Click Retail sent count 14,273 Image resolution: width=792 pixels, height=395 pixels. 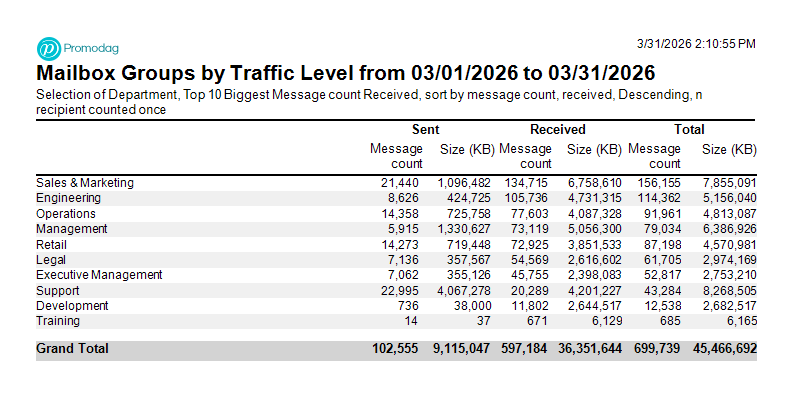400,245
